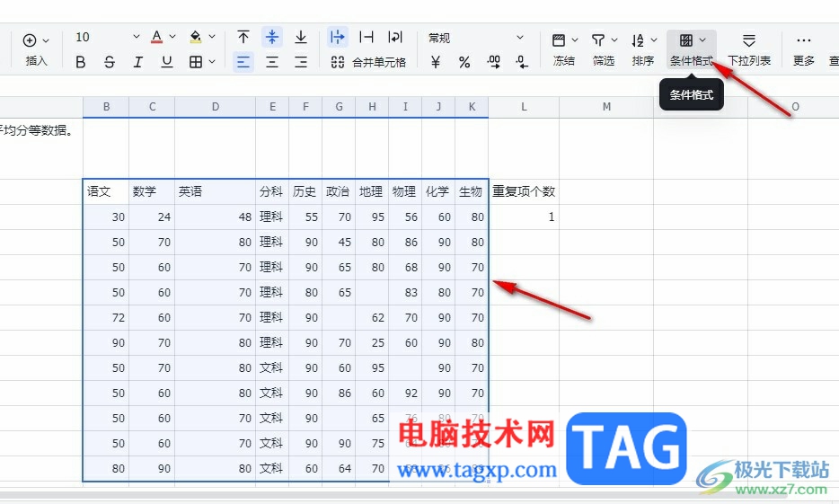Align text to bottom
This screenshot has height=504, width=839.
(301, 37)
